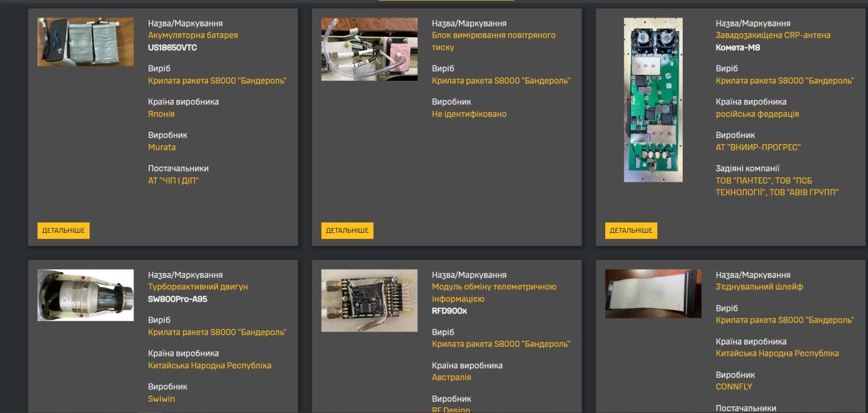The image size is (868, 413).
Task: Open the SW800Pro-A95 turbojet engine photo
Action: click(85, 295)
